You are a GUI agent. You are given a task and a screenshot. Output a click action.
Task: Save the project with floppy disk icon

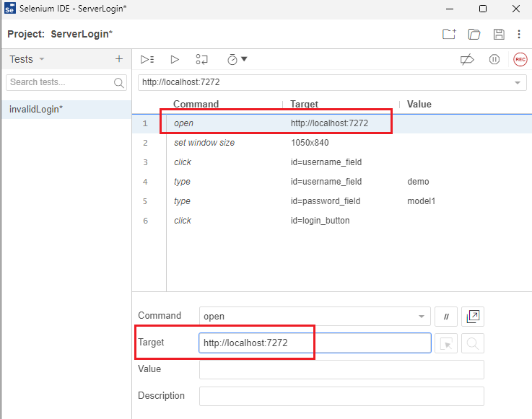498,34
